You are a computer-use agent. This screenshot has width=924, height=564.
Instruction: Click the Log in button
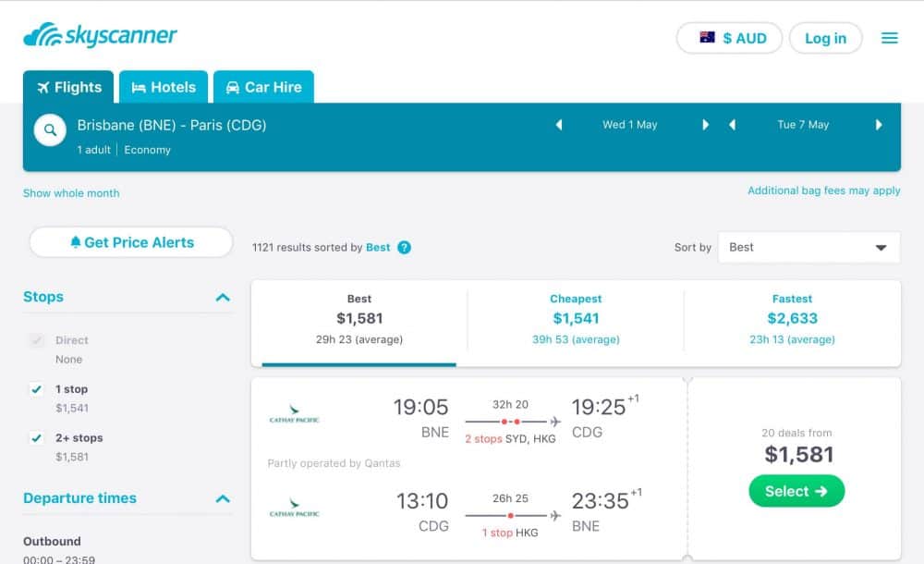[x=825, y=38]
